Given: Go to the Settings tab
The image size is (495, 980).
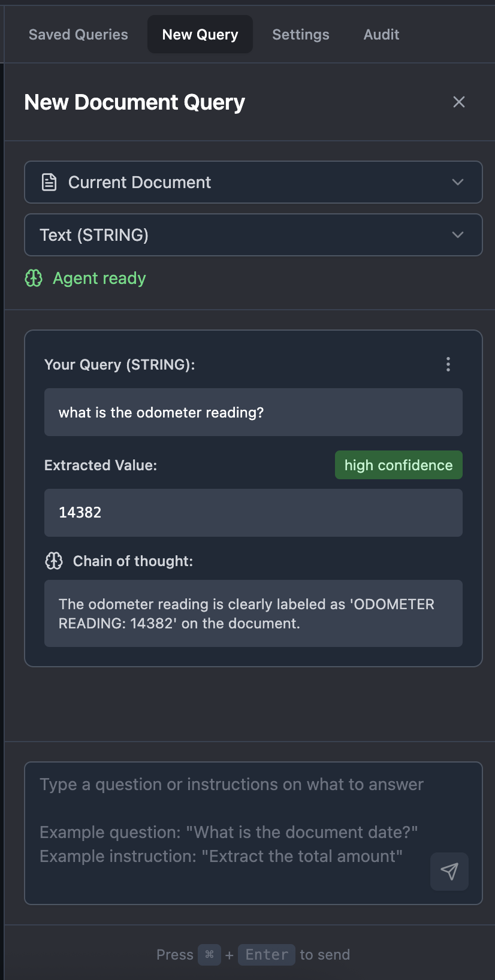Looking at the screenshot, I should [301, 34].
